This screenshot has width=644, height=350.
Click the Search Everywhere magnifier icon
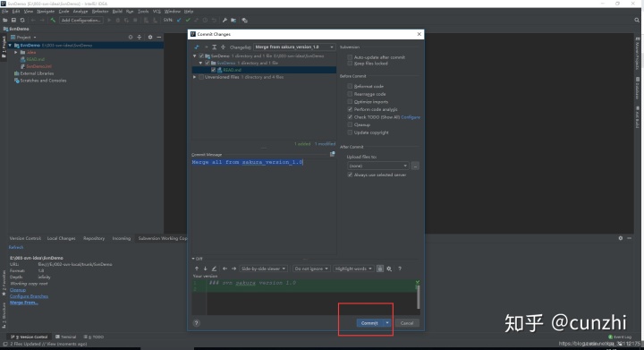click(637, 20)
